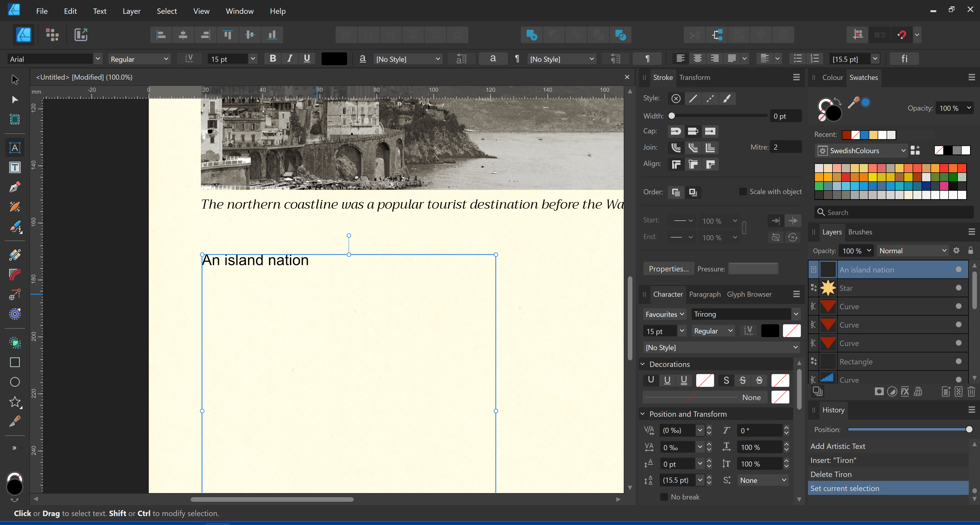Center align the paragraph text
This screenshot has width=980, height=525.
tap(697, 59)
